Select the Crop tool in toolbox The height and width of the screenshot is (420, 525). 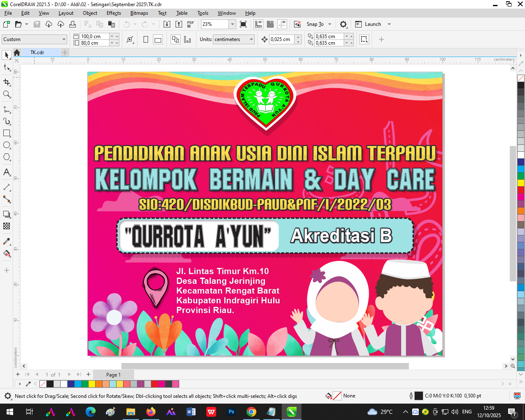7,82
